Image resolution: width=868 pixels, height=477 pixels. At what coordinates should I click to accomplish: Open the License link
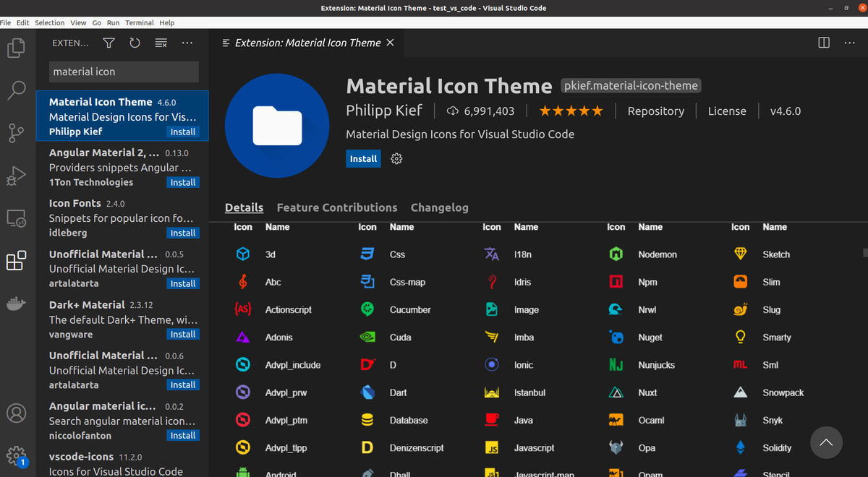coord(727,111)
